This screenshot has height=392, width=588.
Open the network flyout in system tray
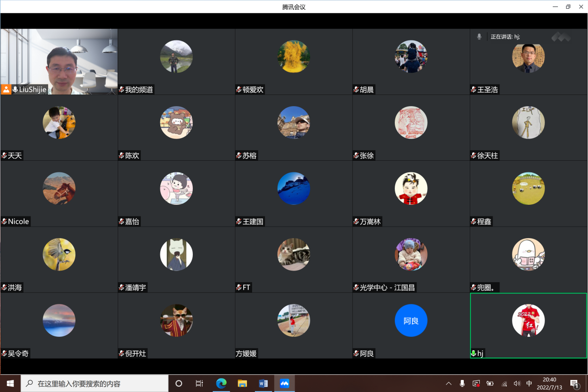(x=504, y=384)
